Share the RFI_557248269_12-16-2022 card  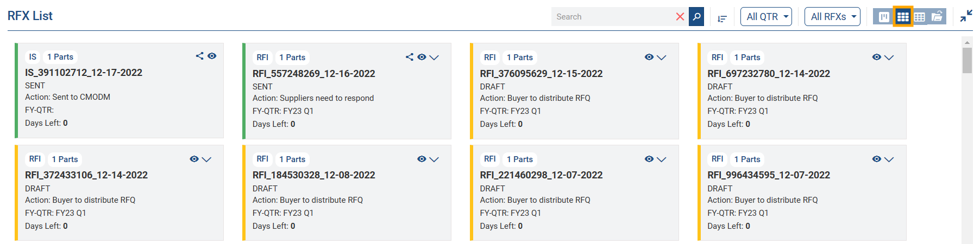click(410, 57)
